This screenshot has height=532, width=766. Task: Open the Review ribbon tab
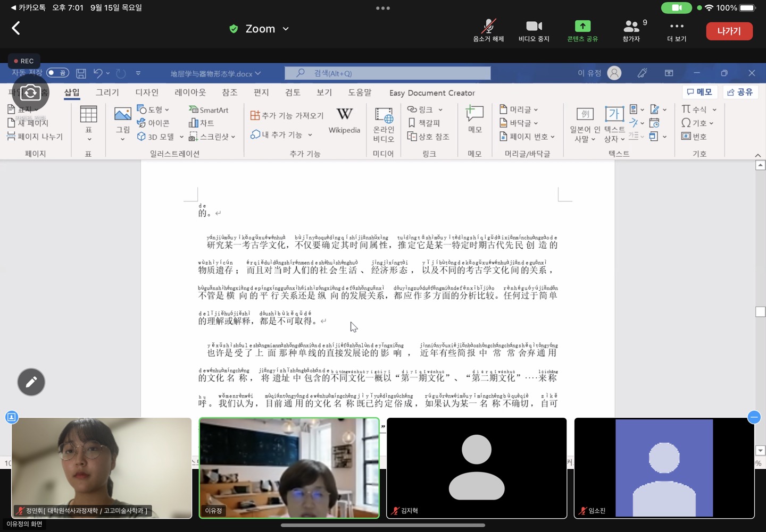[x=293, y=92]
